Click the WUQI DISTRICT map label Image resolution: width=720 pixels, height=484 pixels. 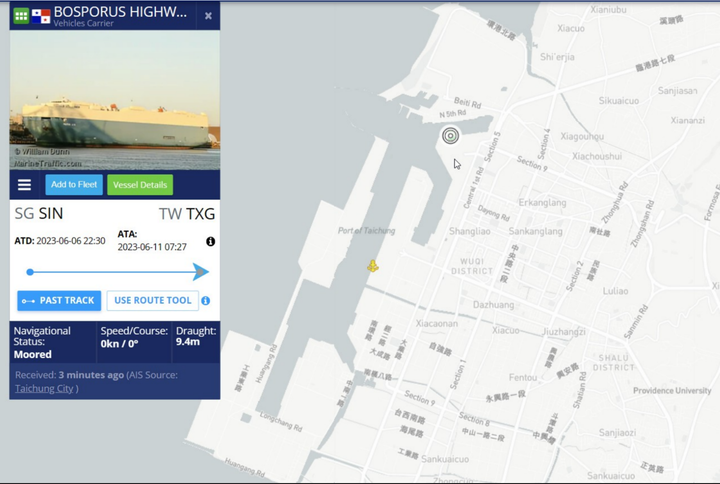[x=472, y=266]
